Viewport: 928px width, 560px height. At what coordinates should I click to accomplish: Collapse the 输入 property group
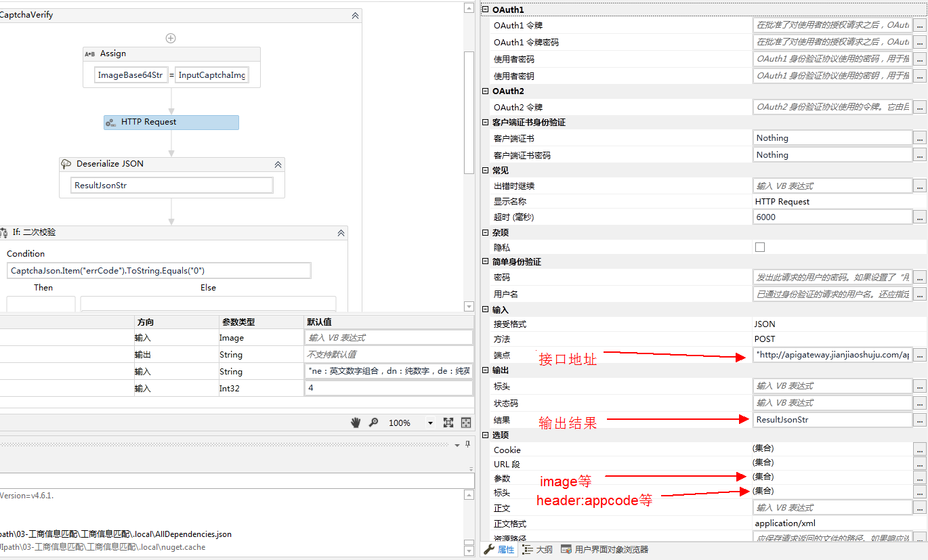coord(485,310)
